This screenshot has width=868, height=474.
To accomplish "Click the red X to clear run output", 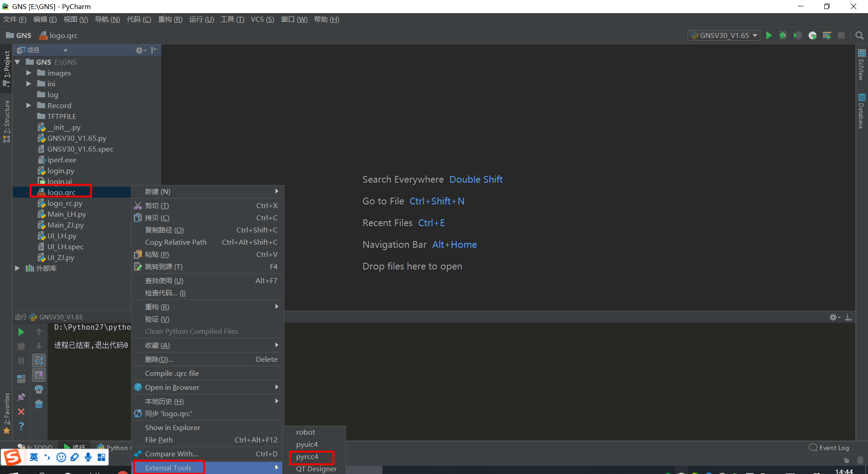I will [x=21, y=412].
